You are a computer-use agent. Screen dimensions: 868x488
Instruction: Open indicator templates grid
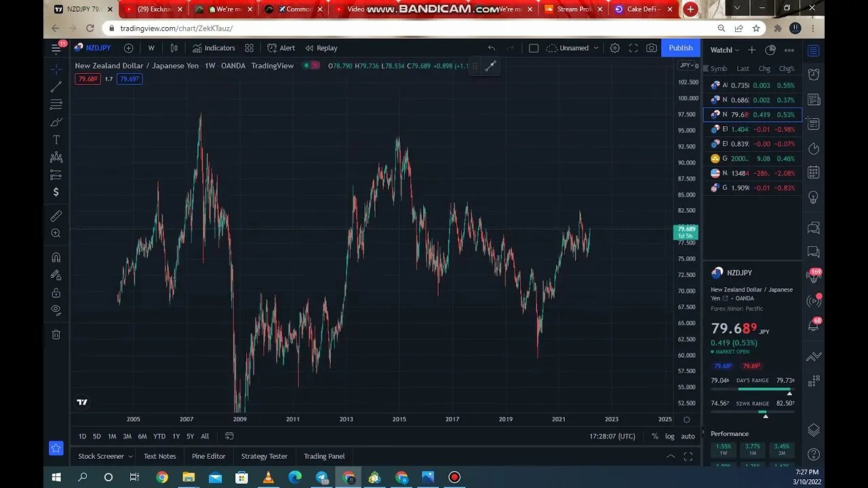(x=249, y=48)
